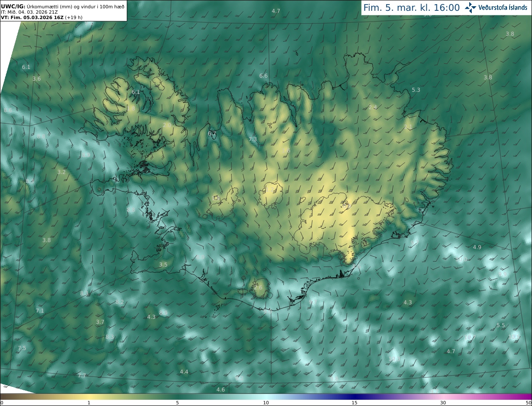Click the 3.2 value west of Snæfellsnes
This screenshot has height=406, width=532.
point(62,172)
